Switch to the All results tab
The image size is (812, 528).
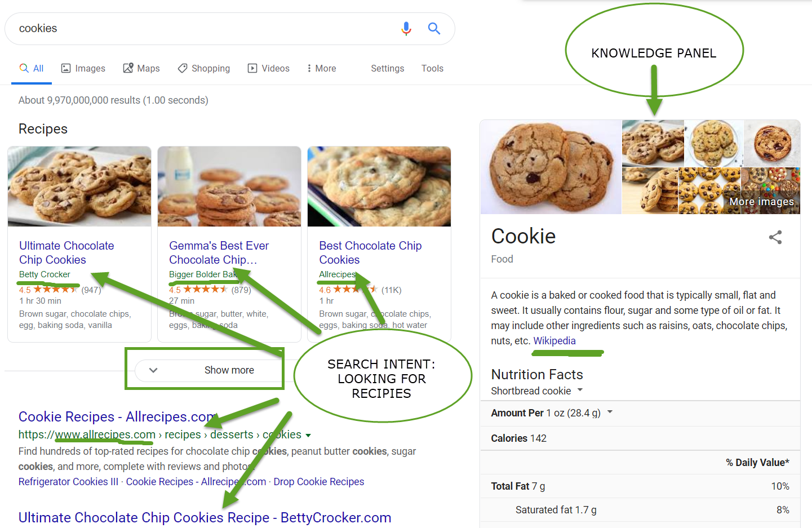coord(32,68)
